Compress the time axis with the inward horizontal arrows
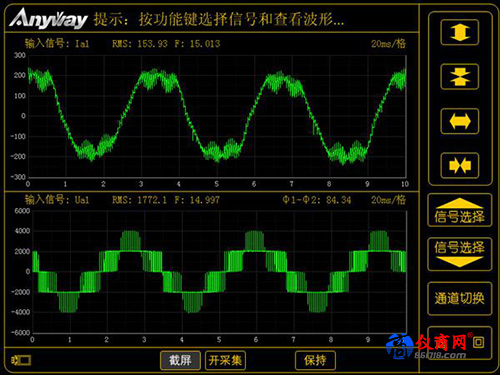 click(x=460, y=165)
